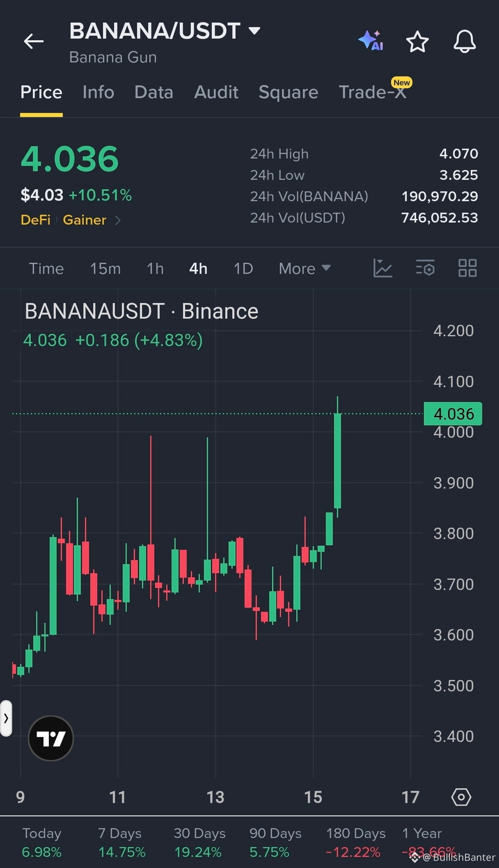
Task: Tap the date label 13 on time axis
Action: click(215, 797)
